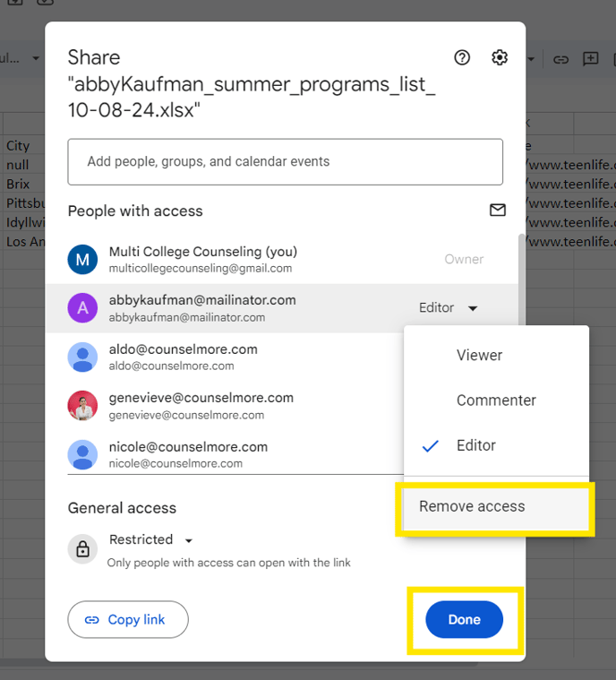Click genevieve's profile photo avatar
The height and width of the screenshot is (680, 616).
click(82, 405)
